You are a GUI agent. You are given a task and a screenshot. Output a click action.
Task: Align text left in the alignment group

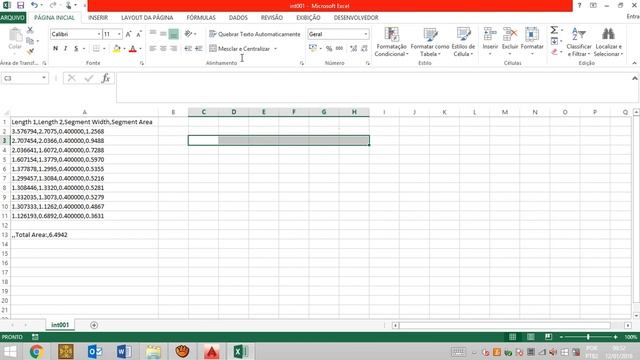[153, 49]
